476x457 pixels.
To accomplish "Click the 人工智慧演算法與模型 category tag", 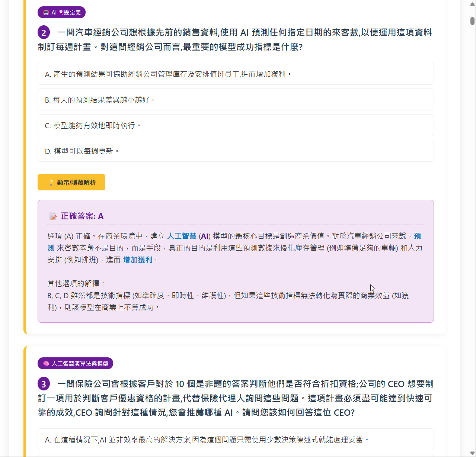I will (75, 363).
